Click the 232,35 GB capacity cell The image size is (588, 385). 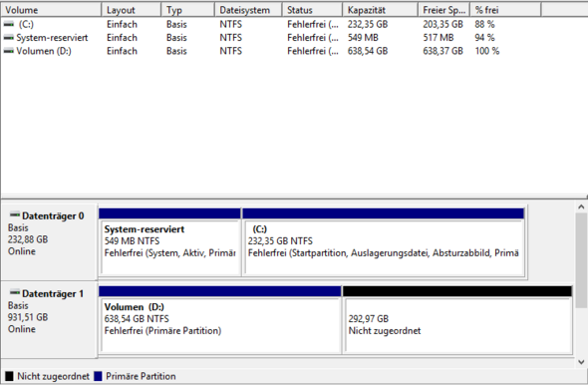pos(368,24)
